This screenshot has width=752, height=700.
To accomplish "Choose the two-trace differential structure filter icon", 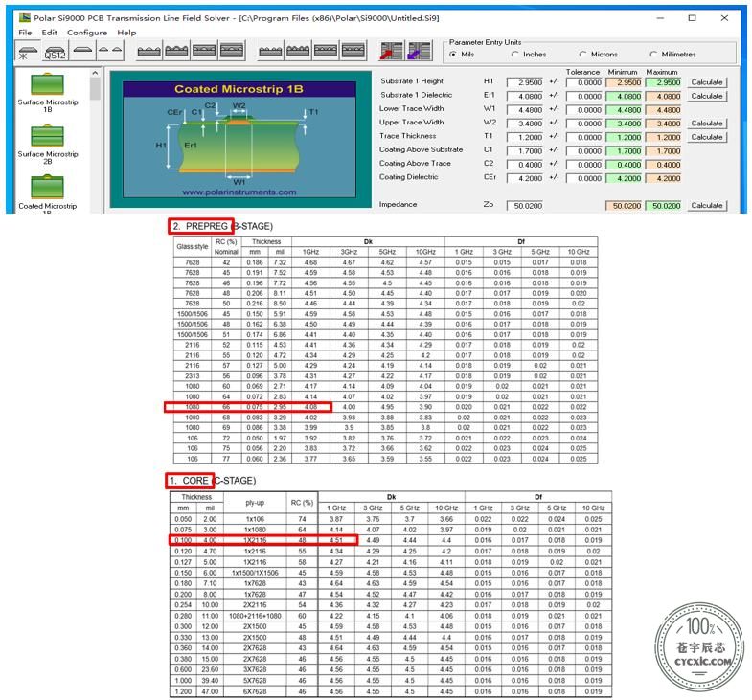I will click(x=110, y=50).
